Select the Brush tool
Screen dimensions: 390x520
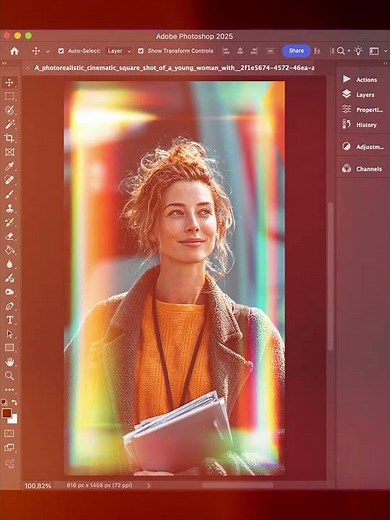(9, 194)
